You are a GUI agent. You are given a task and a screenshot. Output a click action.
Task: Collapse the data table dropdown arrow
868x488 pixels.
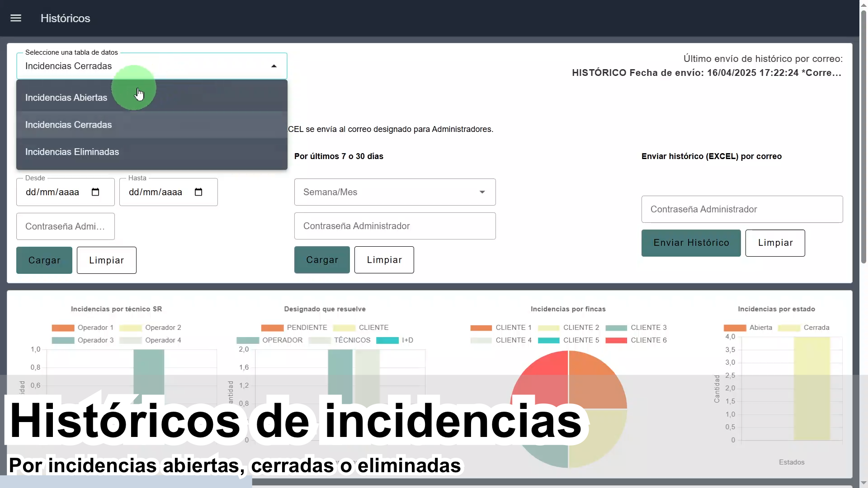[x=274, y=66]
